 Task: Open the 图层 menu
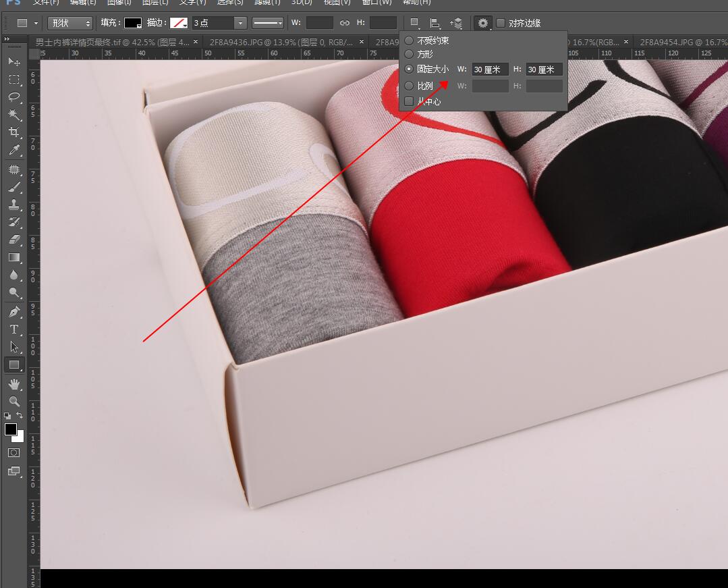tap(155, 2)
